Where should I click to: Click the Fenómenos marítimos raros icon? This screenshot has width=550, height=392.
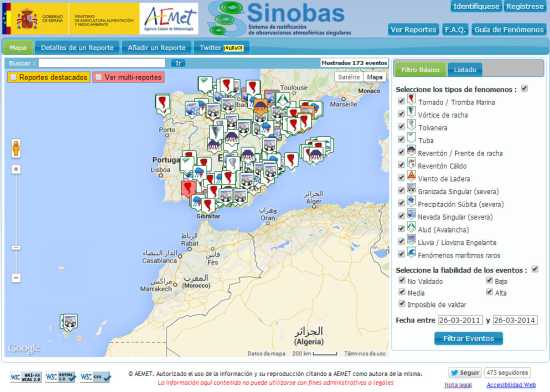point(411,252)
